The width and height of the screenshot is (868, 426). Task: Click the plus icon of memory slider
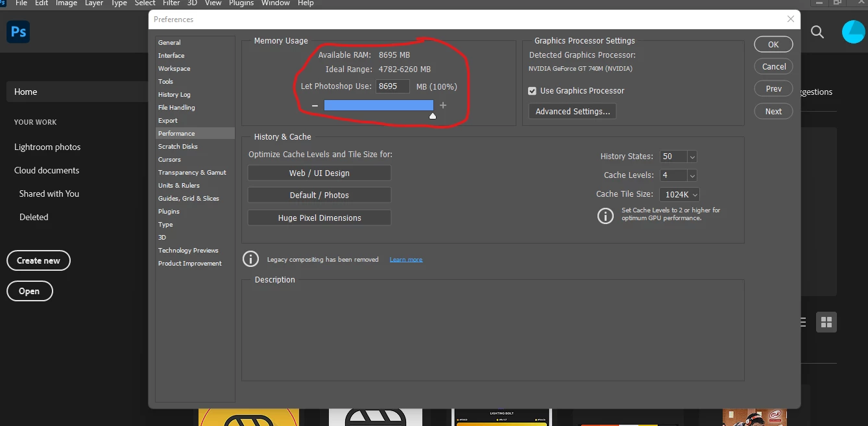pyautogui.click(x=443, y=105)
